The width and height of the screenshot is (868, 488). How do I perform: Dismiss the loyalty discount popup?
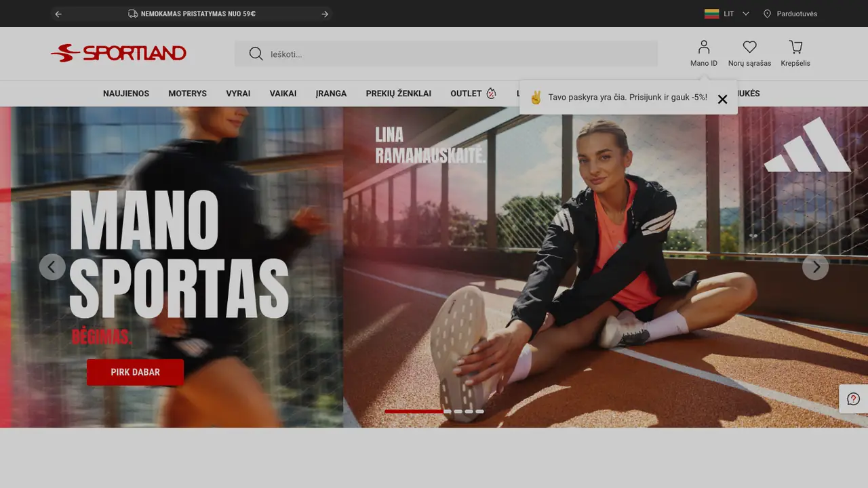(x=722, y=99)
